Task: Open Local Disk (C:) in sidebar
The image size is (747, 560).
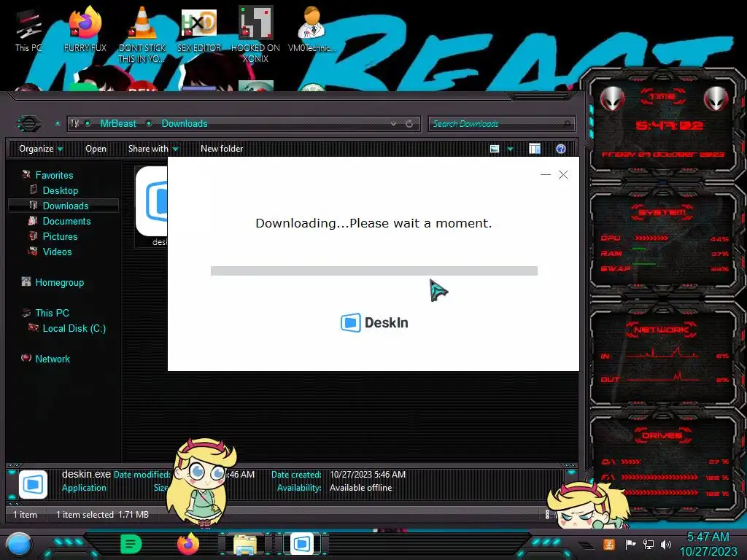Action: pyautogui.click(x=74, y=328)
